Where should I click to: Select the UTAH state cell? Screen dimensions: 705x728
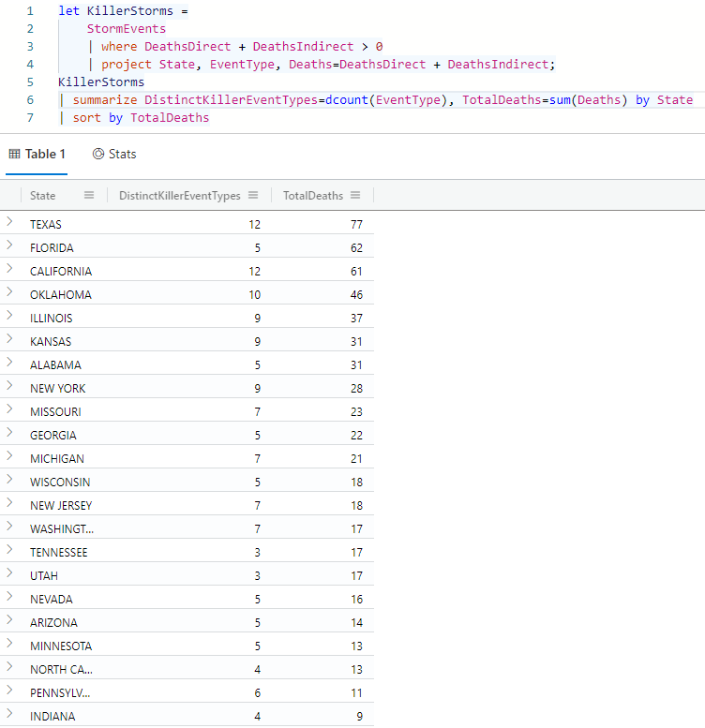44,575
